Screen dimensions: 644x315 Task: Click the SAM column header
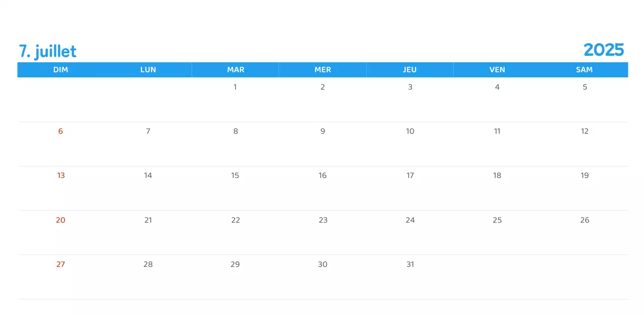(584, 70)
